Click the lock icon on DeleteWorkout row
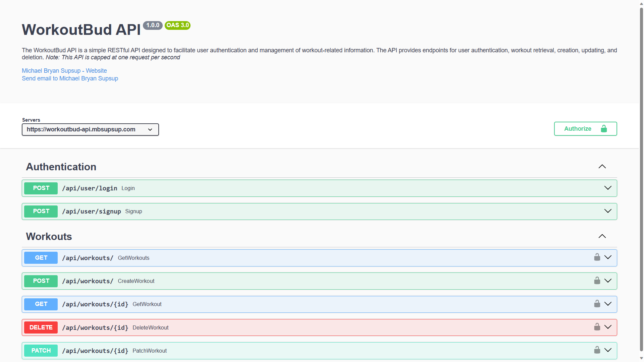644x362 pixels. [x=597, y=327]
